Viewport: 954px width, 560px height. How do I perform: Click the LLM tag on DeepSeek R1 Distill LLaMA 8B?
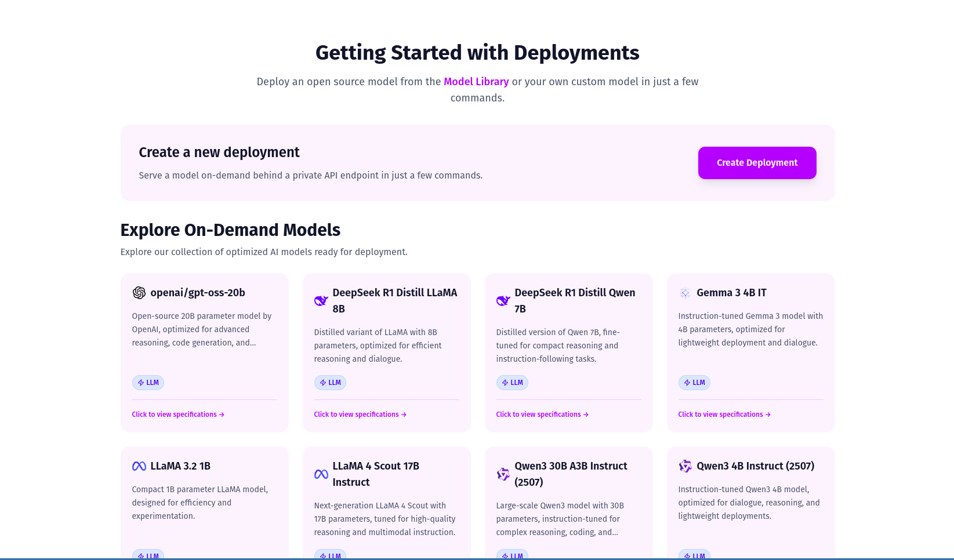point(330,383)
